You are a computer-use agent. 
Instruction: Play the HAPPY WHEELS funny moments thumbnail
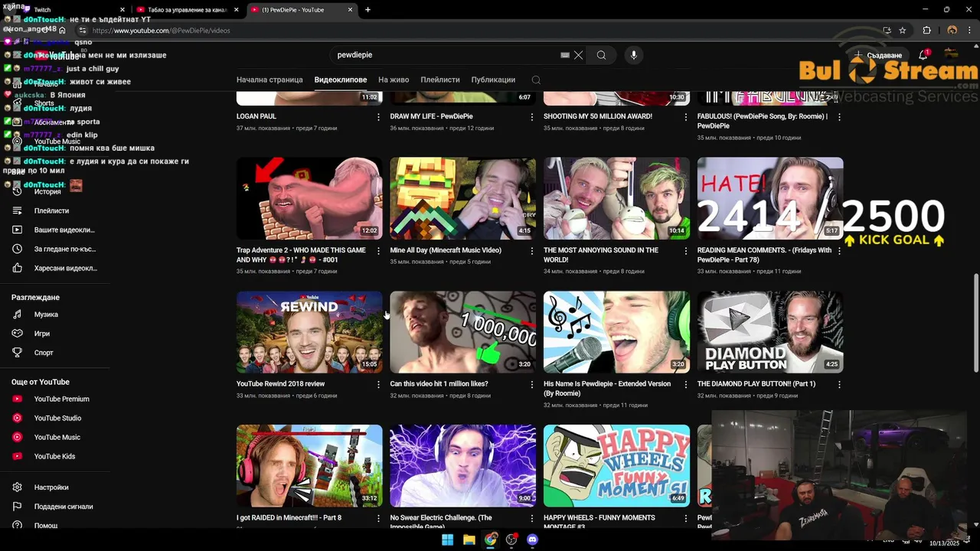[x=616, y=466]
